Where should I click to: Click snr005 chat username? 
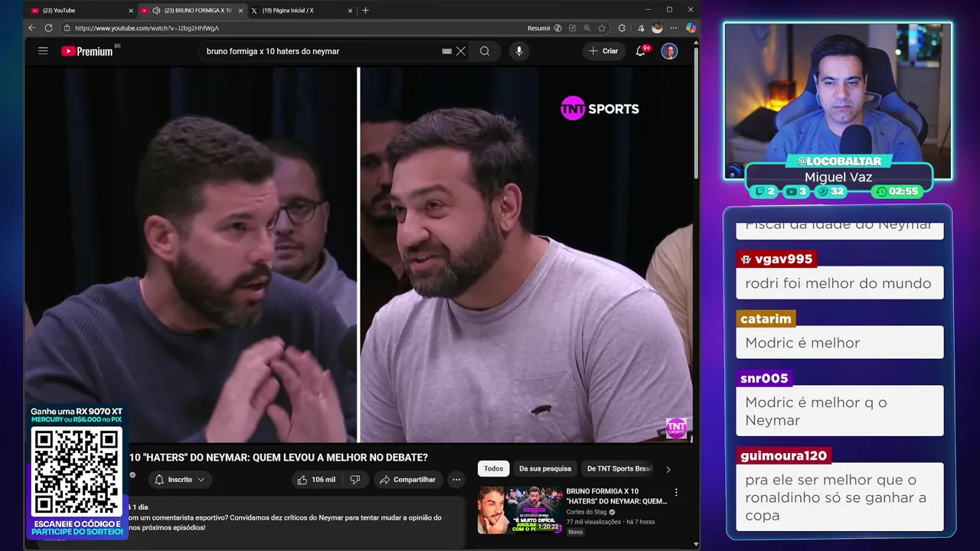coord(764,378)
